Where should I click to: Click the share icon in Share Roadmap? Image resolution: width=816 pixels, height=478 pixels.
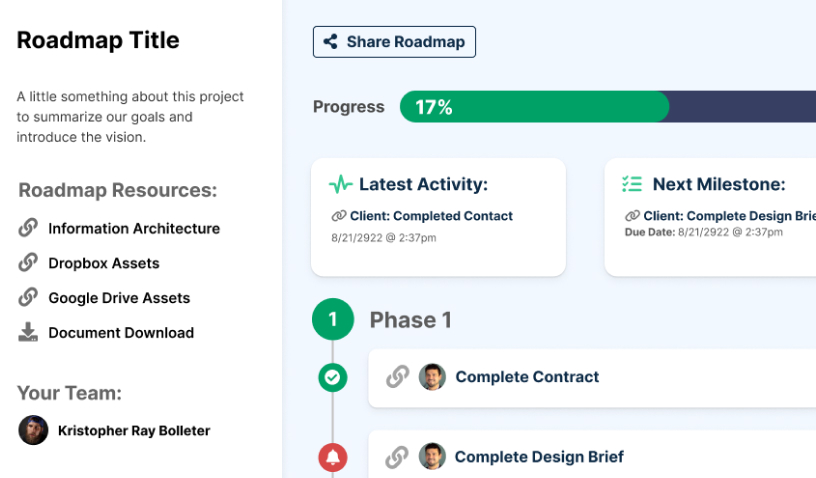330,42
